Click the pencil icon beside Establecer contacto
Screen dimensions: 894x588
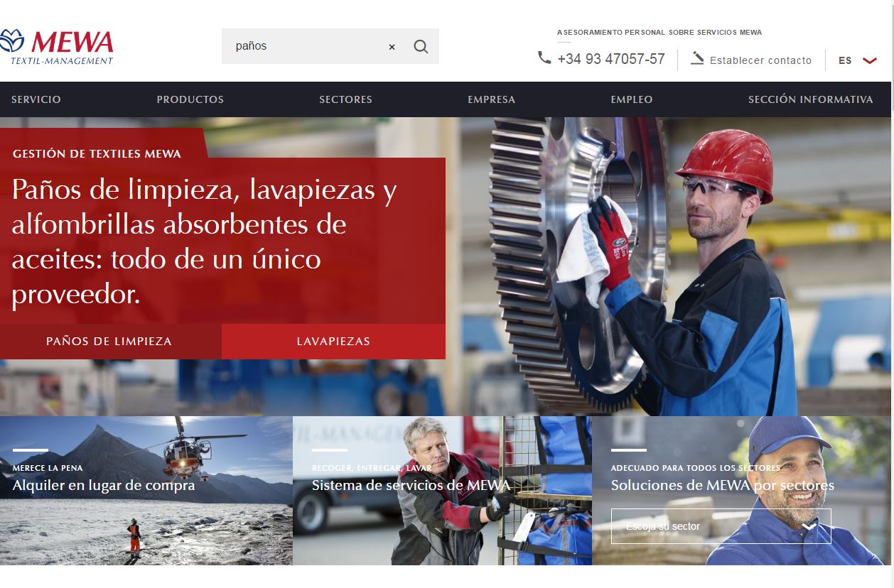coord(697,58)
